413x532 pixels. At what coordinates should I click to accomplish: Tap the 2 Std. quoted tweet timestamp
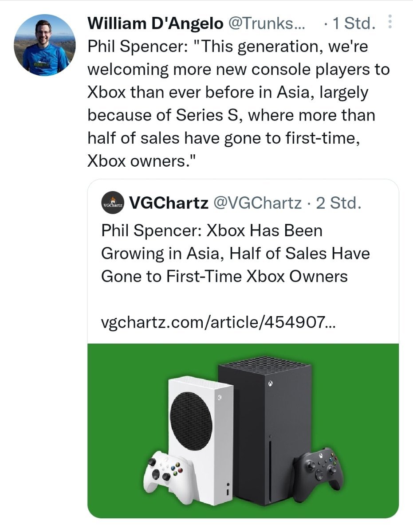(x=335, y=203)
